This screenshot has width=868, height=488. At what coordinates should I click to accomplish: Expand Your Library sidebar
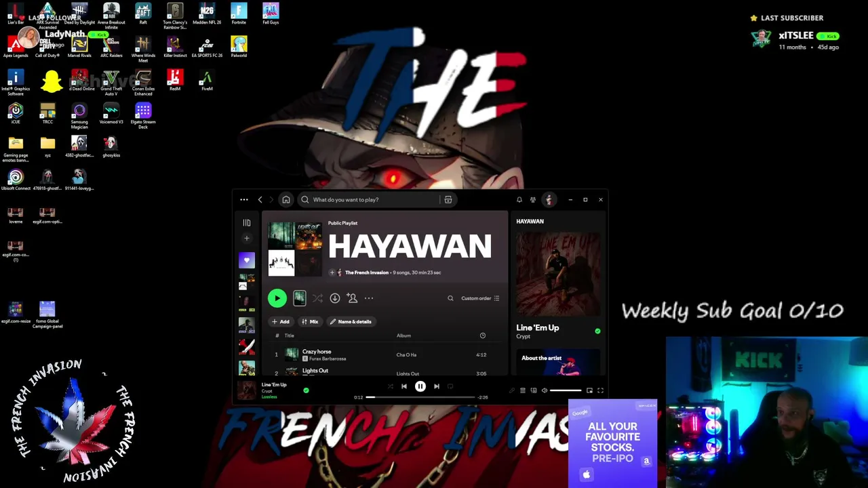point(247,223)
